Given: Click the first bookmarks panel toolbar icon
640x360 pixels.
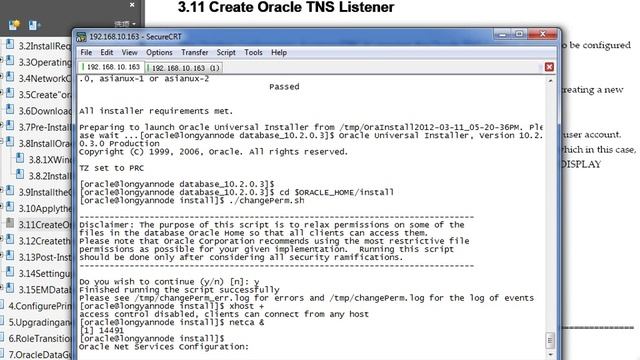Looking at the screenshot, I should click(x=14, y=25).
